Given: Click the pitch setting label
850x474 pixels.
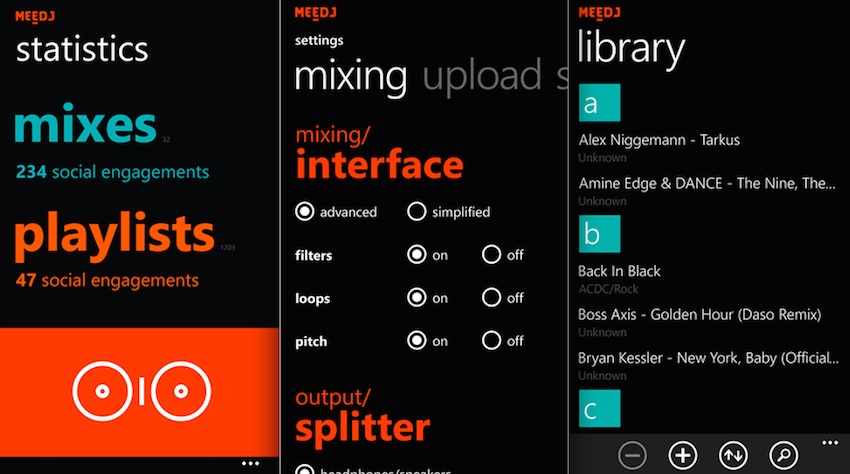Looking at the screenshot, I should click(x=311, y=342).
